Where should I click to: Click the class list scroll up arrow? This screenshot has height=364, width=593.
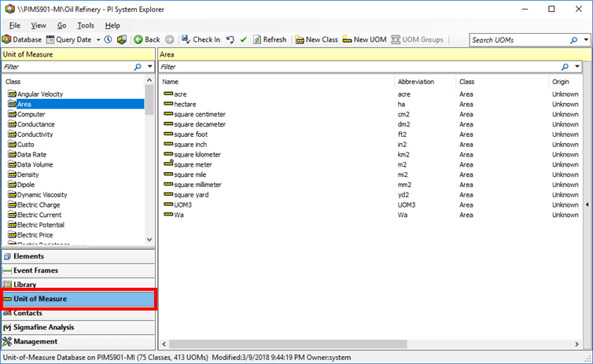pos(149,80)
